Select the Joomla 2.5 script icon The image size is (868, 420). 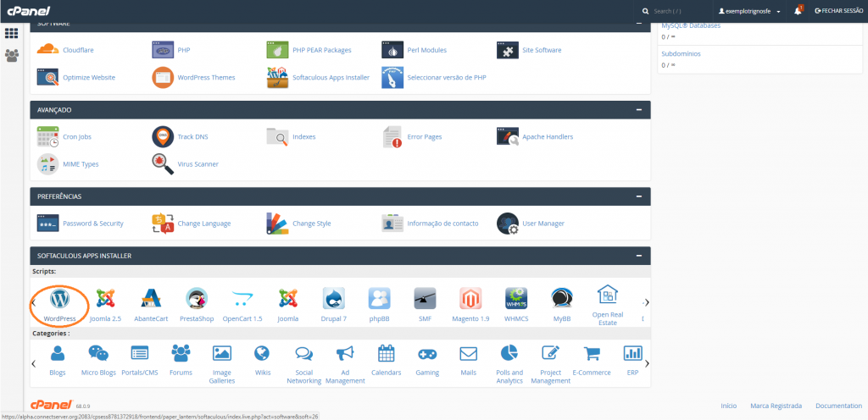click(x=105, y=298)
